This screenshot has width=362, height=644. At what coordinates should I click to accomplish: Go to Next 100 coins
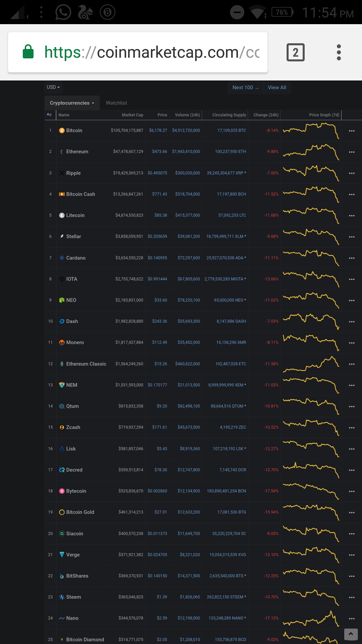coord(246,88)
